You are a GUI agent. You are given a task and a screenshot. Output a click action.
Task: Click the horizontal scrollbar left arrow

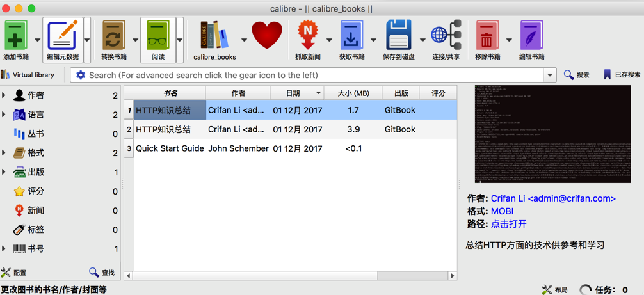tap(129, 276)
